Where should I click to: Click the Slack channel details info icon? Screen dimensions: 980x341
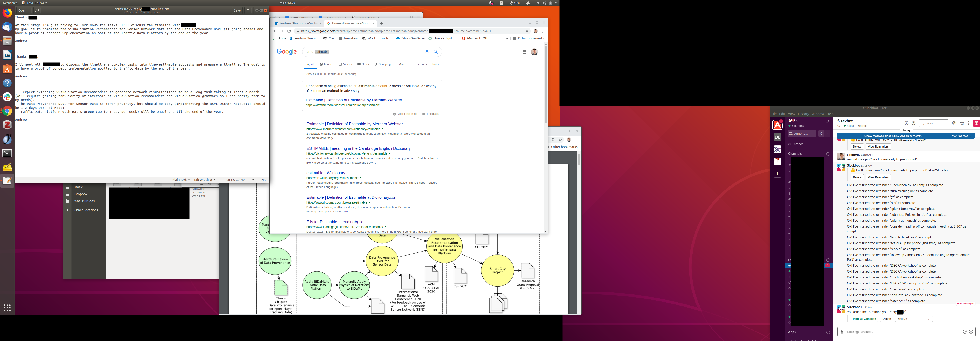tap(906, 123)
